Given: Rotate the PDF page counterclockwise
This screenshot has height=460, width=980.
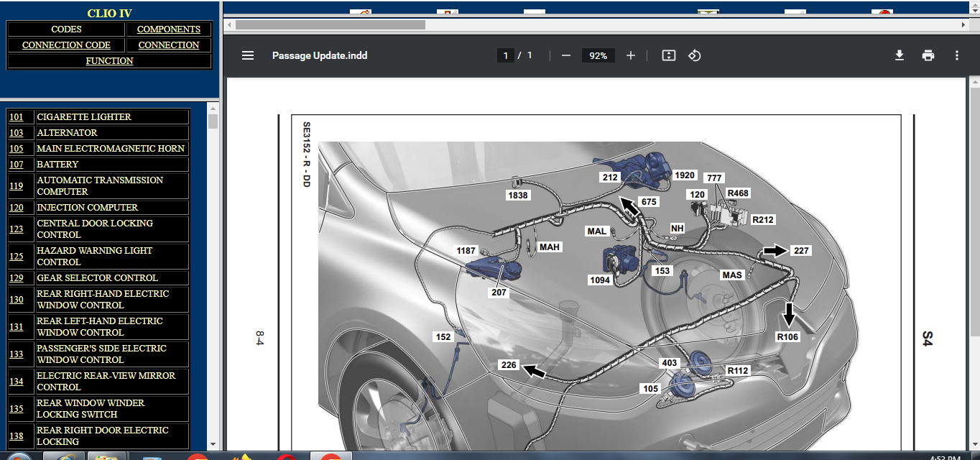Looking at the screenshot, I should coord(695,55).
